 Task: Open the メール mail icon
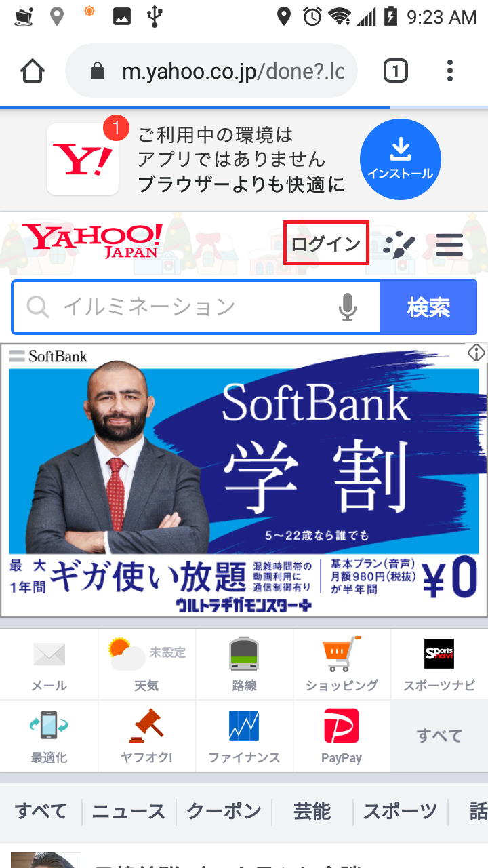(49, 665)
